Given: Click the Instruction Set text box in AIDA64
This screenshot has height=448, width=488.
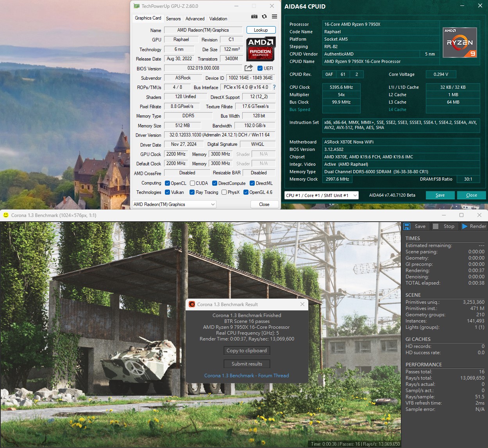Looking at the screenshot, I should [x=401, y=125].
